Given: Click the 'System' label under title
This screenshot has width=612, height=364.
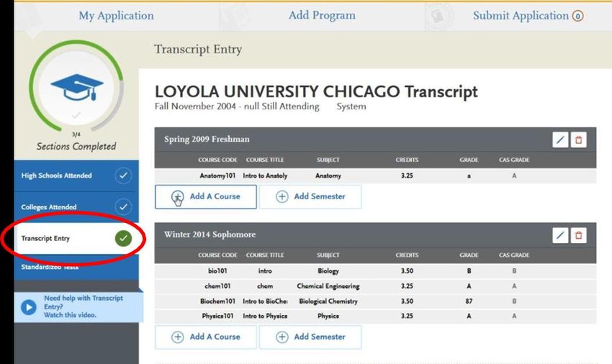Looking at the screenshot, I should (351, 106).
